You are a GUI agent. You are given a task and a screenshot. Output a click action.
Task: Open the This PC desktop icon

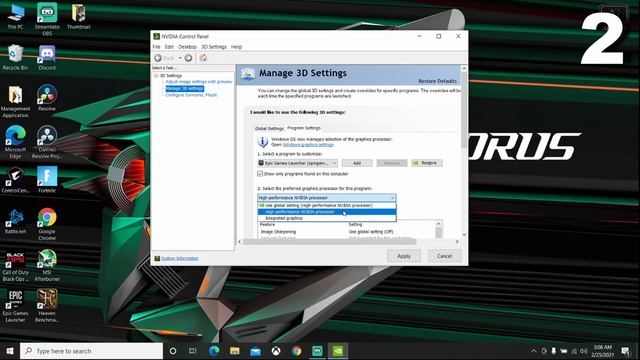(x=16, y=17)
